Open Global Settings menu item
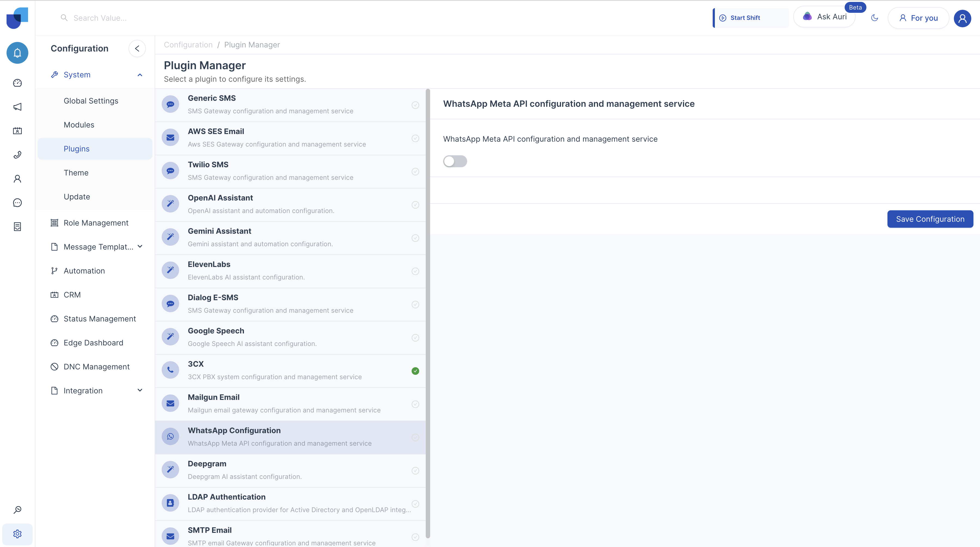The width and height of the screenshot is (980, 547). coord(91,101)
